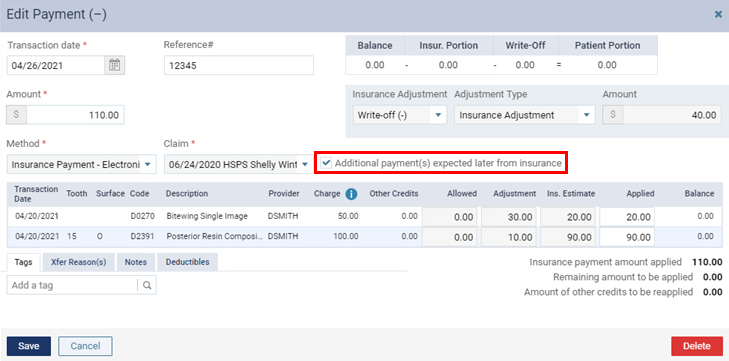Select the Deductibles tab
Image resolution: width=729 pixels, height=361 pixels.
tap(188, 262)
